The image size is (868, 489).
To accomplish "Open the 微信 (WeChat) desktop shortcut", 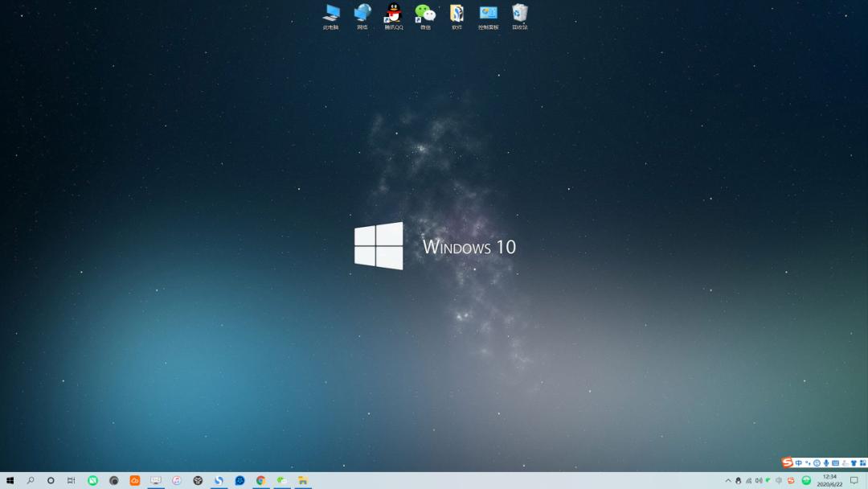I will pos(425,14).
